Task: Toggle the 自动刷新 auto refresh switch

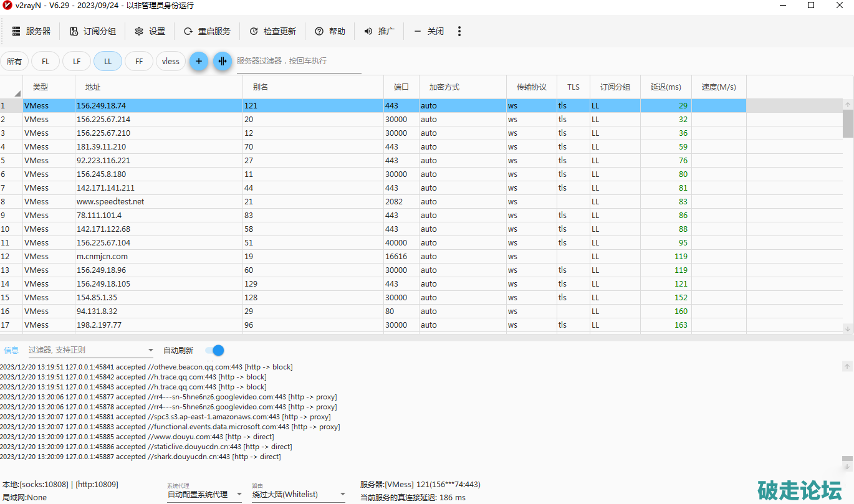Action: (x=214, y=350)
